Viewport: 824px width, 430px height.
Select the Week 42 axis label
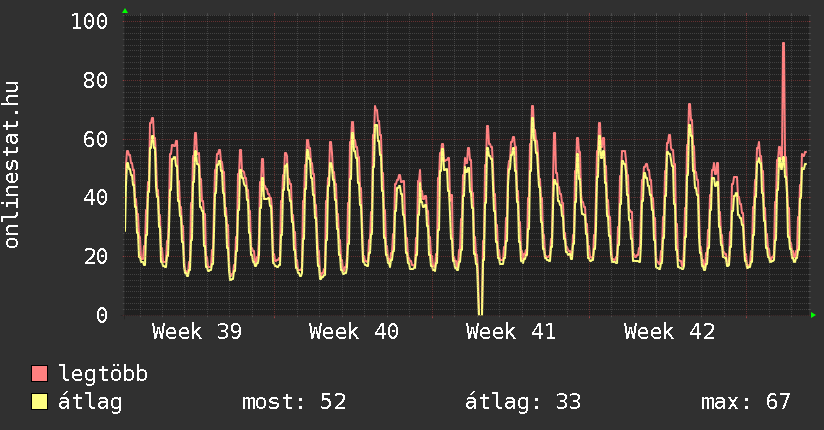tap(669, 332)
